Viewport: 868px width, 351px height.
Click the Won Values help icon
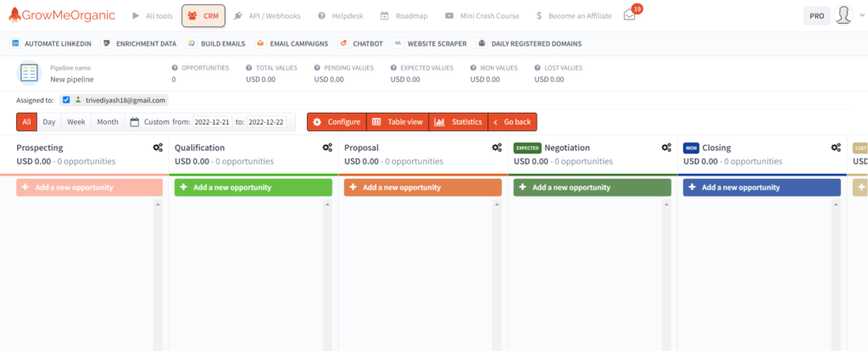[474, 68]
